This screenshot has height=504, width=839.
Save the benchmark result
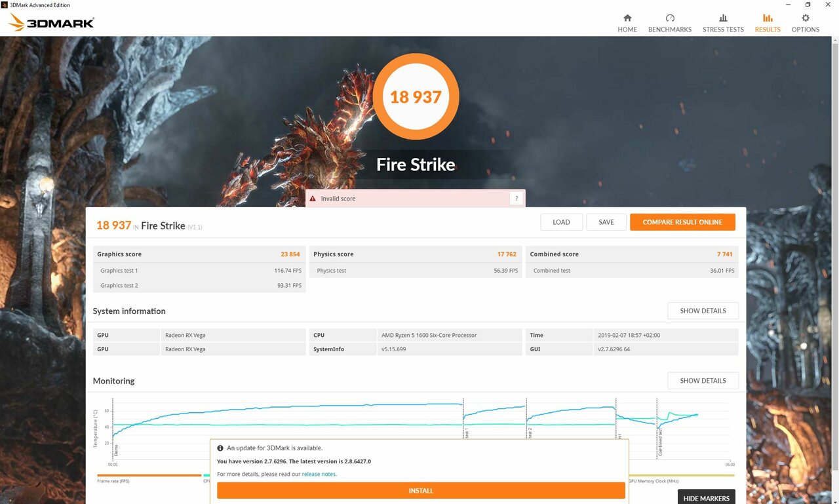coord(606,222)
